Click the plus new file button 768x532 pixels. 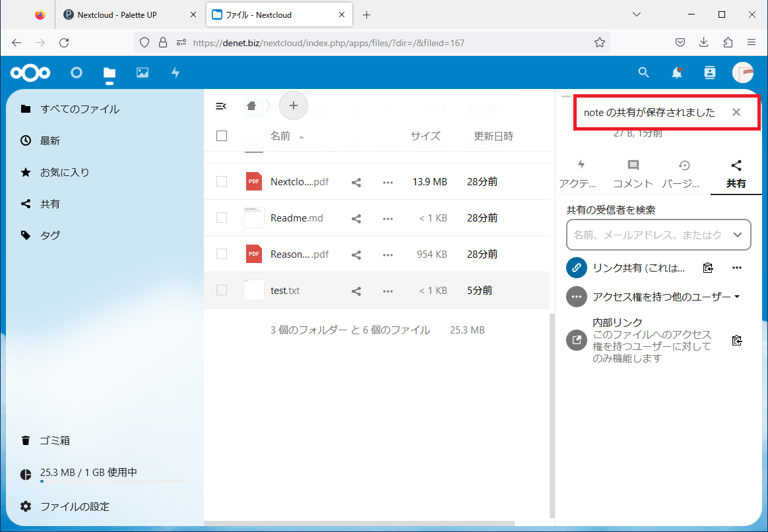[x=294, y=105]
